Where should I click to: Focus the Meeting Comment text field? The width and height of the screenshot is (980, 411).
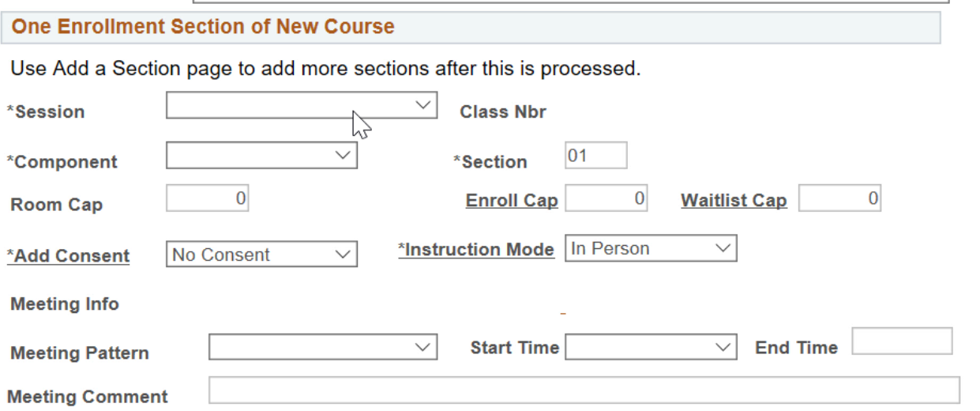pyautogui.click(x=584, y=390)
